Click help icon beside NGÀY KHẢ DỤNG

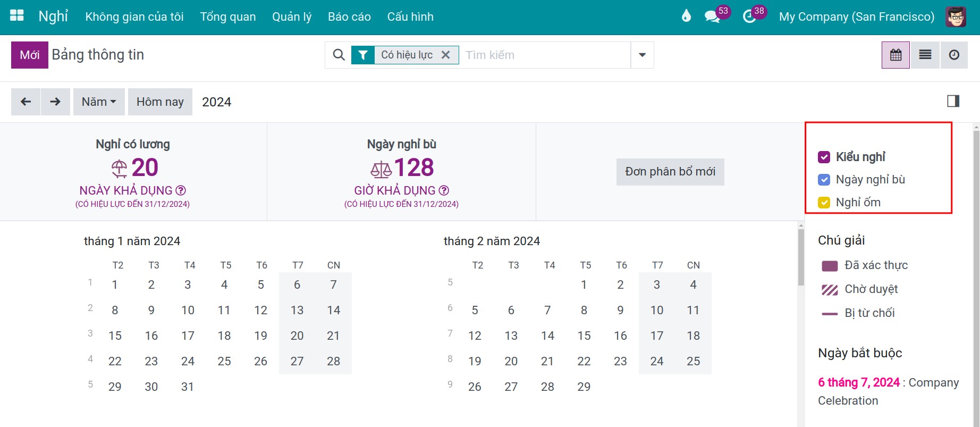click(181, 190)
